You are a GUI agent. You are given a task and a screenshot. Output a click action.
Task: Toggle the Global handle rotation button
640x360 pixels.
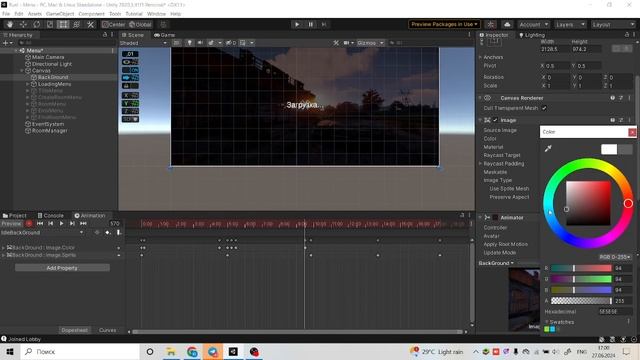[140, 24]
